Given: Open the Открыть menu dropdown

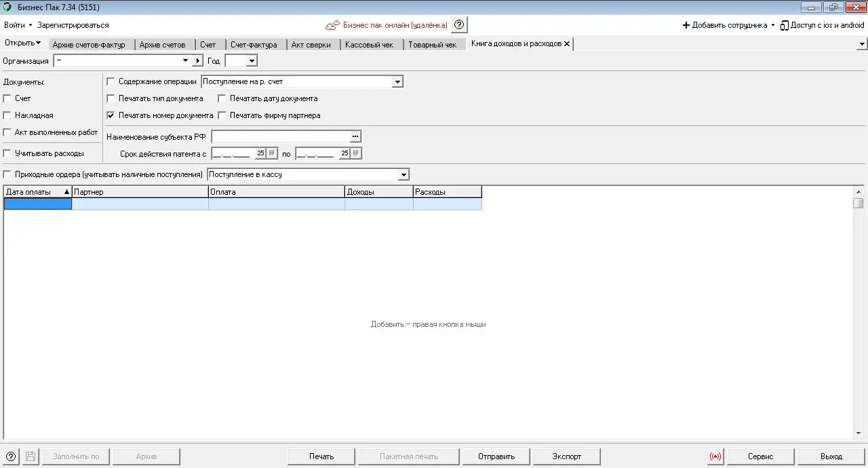Looking at the screenshot, I should coord(22,43).
